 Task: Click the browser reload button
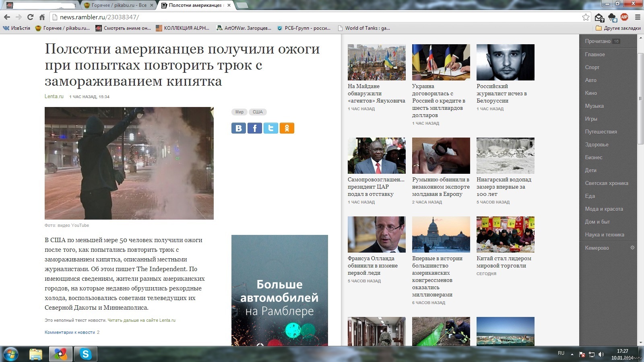click(30, 17)
